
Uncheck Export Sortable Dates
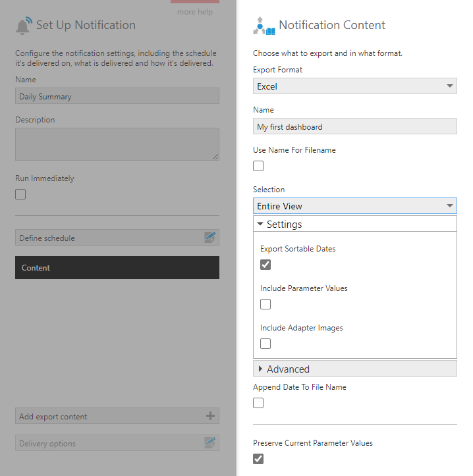(265, 265)
